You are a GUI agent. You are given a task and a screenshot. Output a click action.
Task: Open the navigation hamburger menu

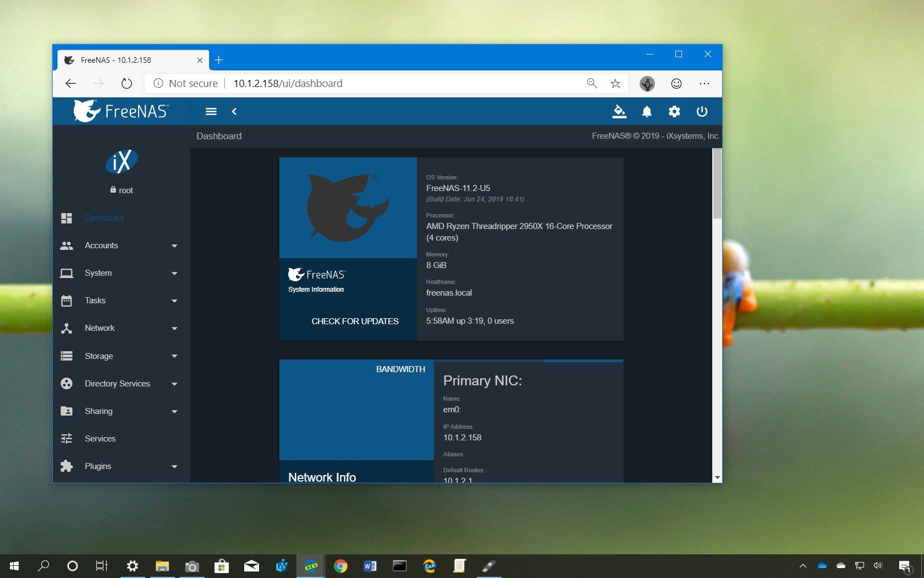click(x=211, y=111)
